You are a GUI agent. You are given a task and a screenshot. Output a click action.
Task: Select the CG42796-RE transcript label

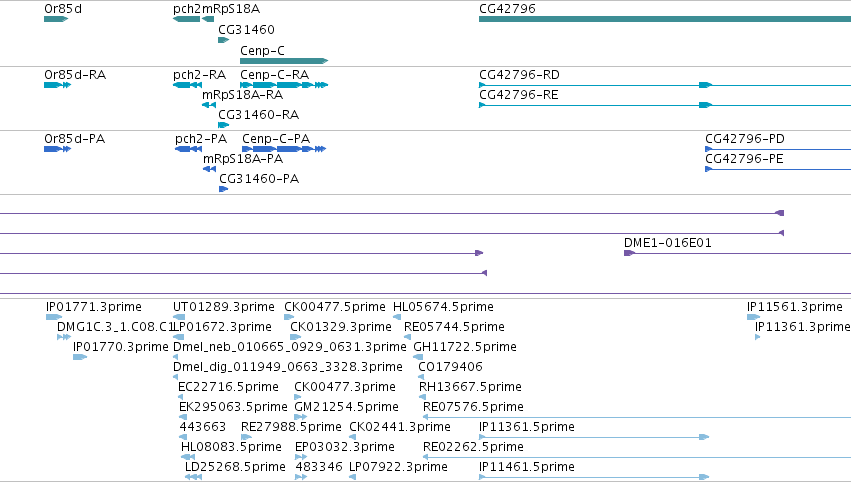point(519,94)
